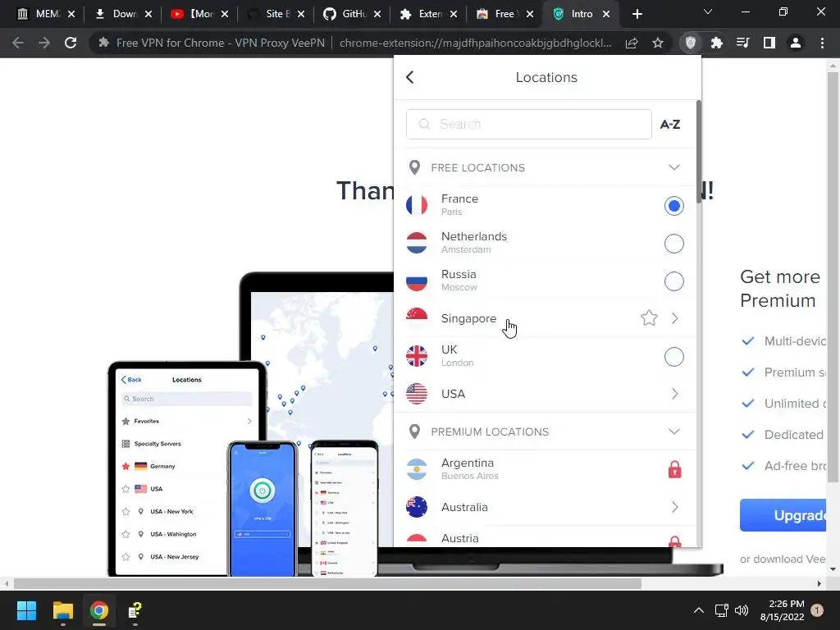
Task: Click the Austria location name
Action: tap(459, 538)
